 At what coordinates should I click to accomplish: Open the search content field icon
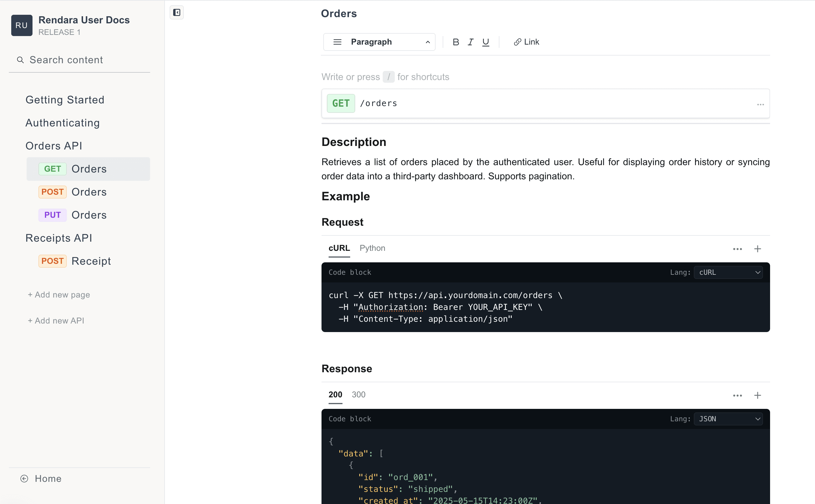(x=20, y=60)
